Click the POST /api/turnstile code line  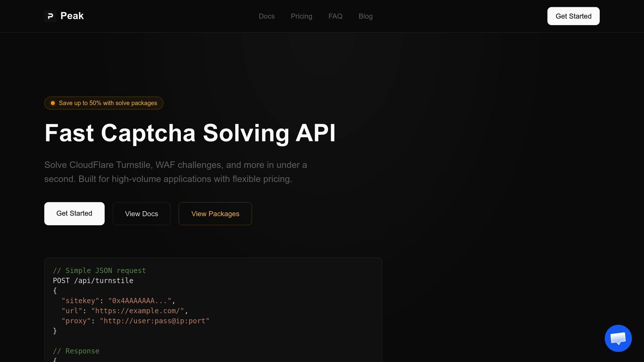pyautogui.click(x=93, y=281)
